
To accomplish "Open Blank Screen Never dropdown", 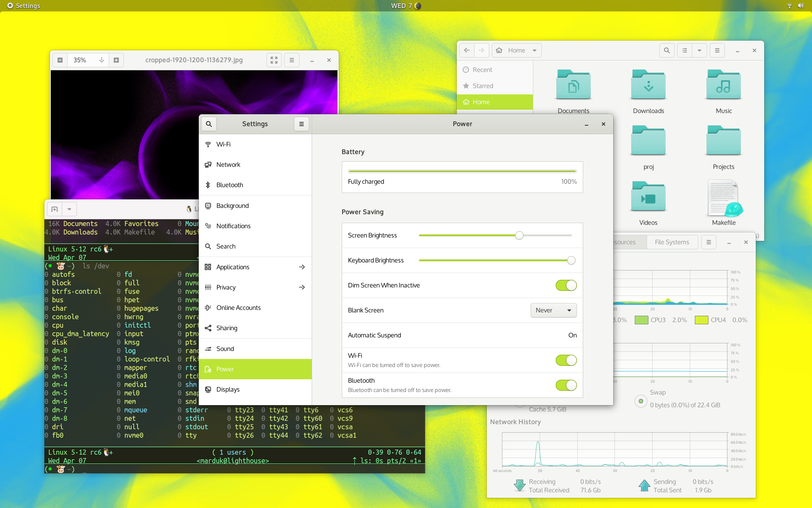I will [553, 310].
